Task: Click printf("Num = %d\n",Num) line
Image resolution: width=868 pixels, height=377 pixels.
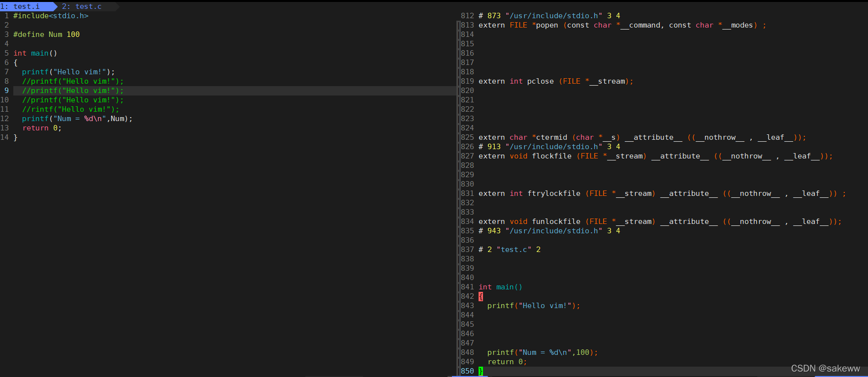Action: click(x=77, y=119)
